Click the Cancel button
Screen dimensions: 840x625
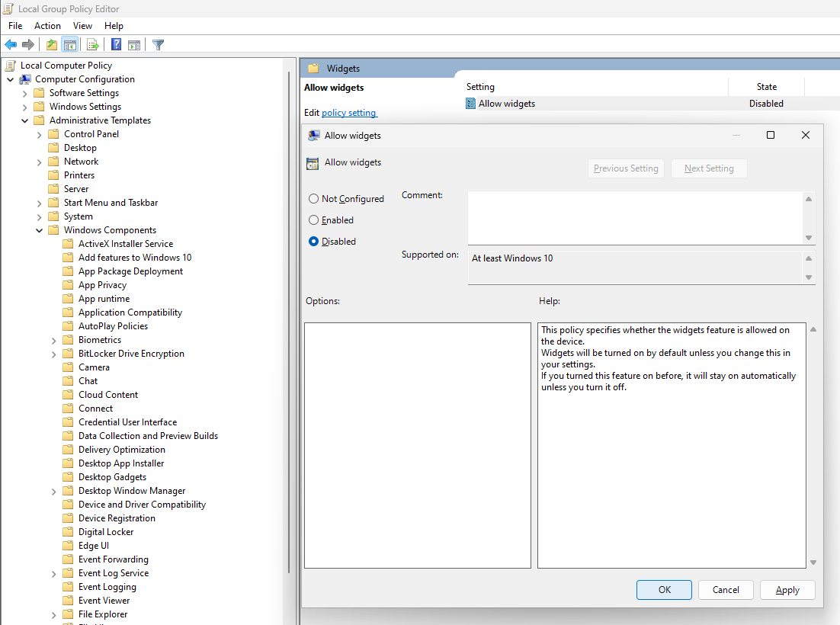[x=726, y=590]
